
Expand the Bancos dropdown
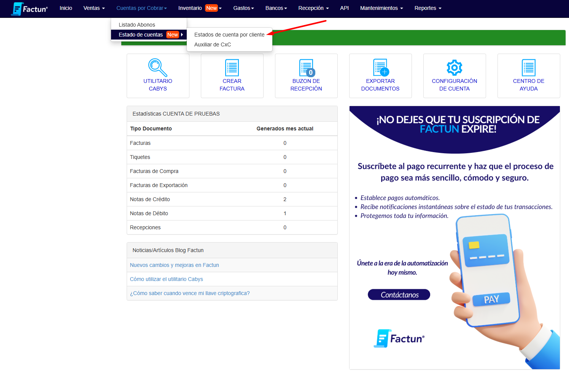(276, 8)
